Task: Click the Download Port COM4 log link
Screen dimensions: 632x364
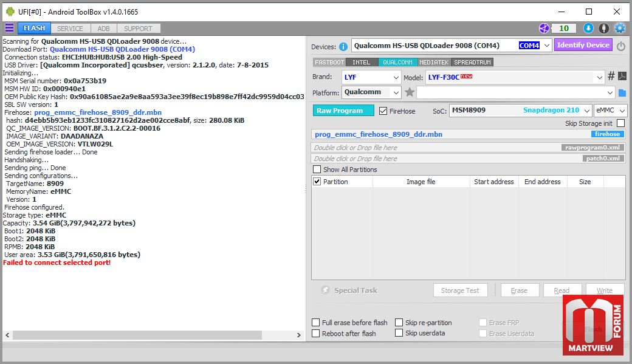Action: (123, 49)
